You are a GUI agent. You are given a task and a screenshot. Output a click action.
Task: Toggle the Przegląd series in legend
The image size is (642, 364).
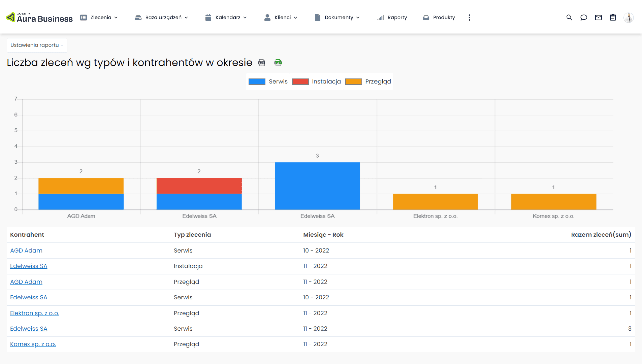click(368, 82)
